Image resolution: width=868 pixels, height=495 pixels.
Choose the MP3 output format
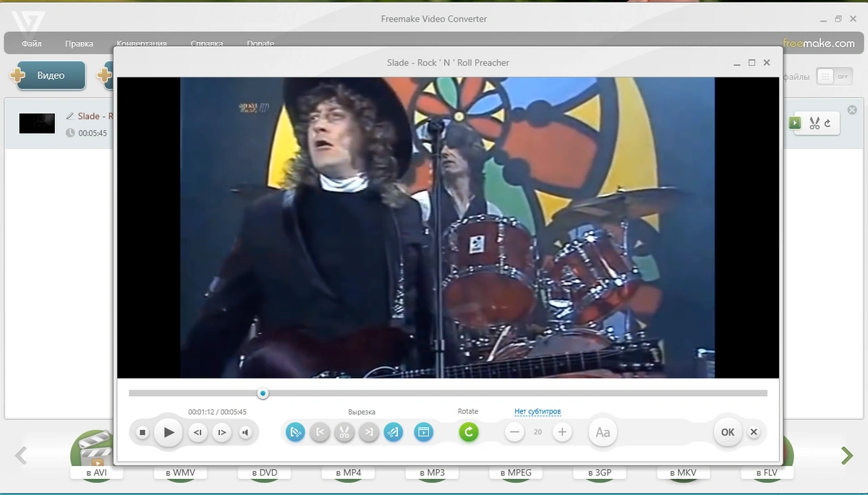point(432,473)
